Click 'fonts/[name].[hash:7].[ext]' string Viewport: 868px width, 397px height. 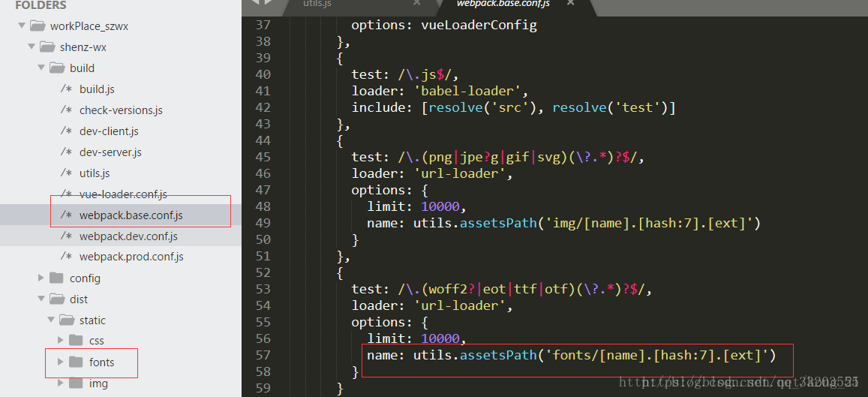pyautogui.click(x=656, y=355)
